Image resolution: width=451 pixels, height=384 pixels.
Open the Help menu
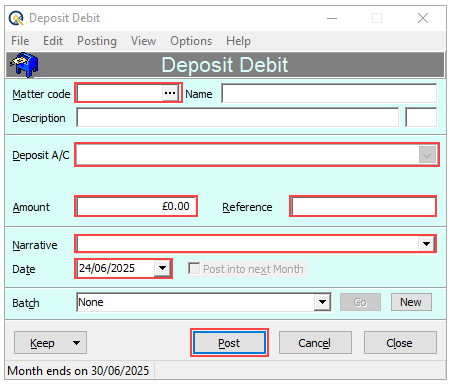tap(238, 41)
